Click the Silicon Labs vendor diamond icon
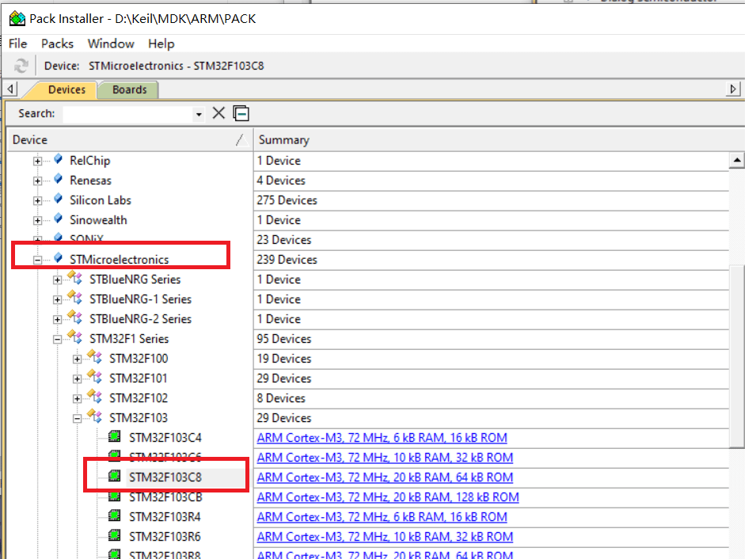This screenshot has width=756, height=559. [59, 199]
